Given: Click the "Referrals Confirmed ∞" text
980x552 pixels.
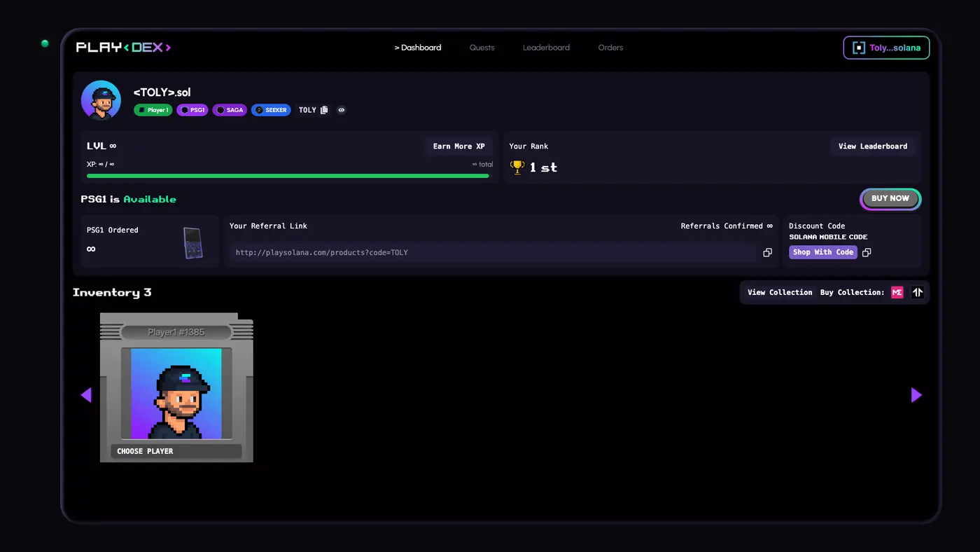Looking at the screenshot, I should (x=727, y=226).
